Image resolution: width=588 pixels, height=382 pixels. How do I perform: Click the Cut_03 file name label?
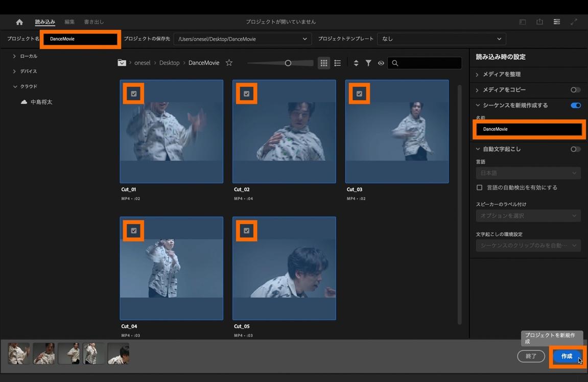pos(355,189)
